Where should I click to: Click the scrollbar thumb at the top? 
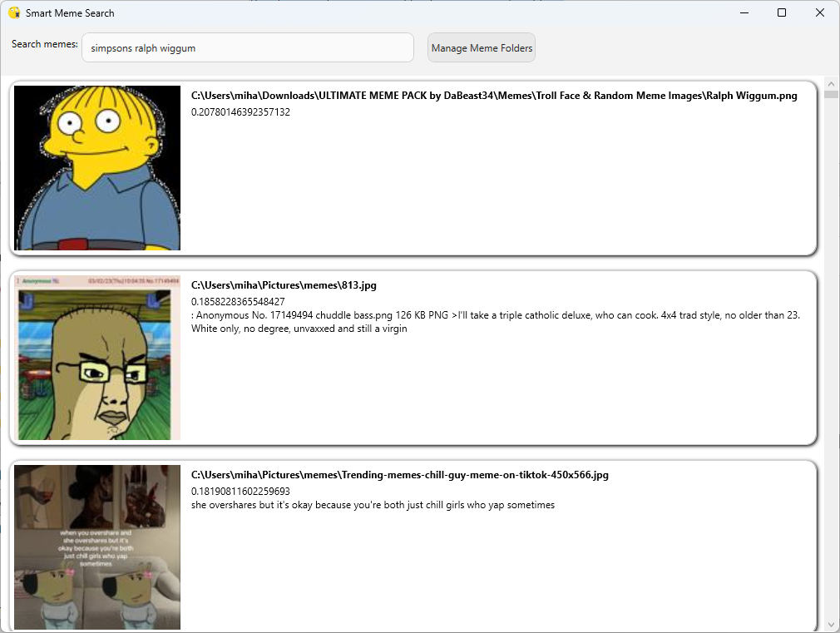coord(832,94)
